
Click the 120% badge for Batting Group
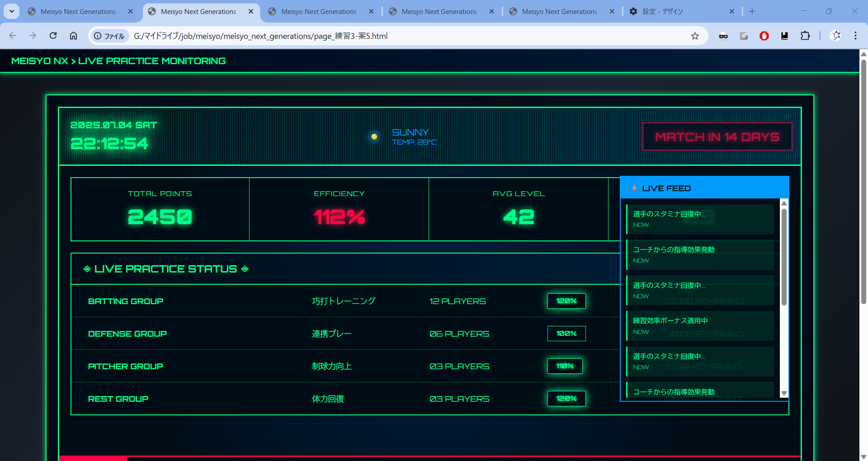click(566, 301)
